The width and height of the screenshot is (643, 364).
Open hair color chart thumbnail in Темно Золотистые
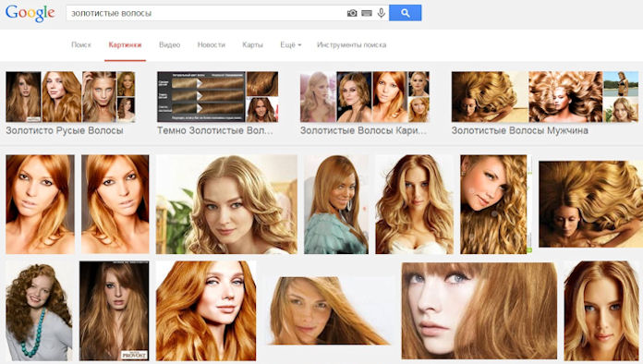[x=201, y=97]
